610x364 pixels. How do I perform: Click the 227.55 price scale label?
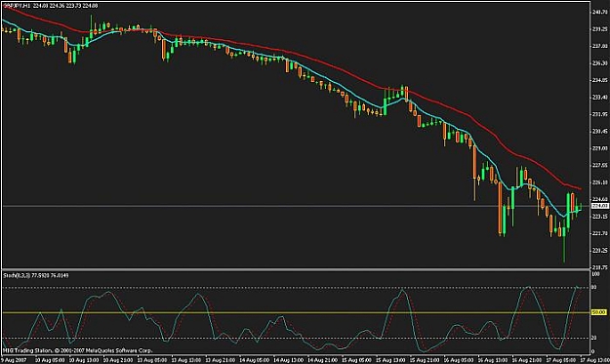coord(600,165)
